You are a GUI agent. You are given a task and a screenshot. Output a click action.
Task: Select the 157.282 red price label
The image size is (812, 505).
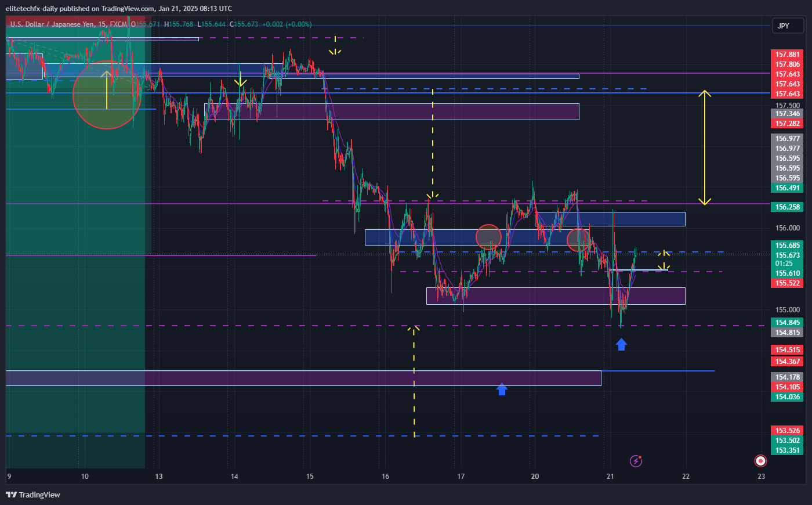(x=788, y=124)
